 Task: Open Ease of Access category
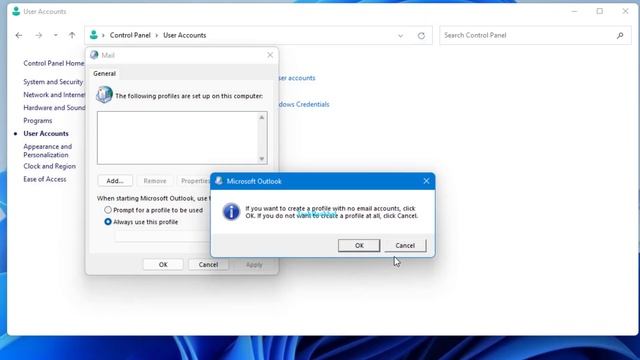[44, 179]
